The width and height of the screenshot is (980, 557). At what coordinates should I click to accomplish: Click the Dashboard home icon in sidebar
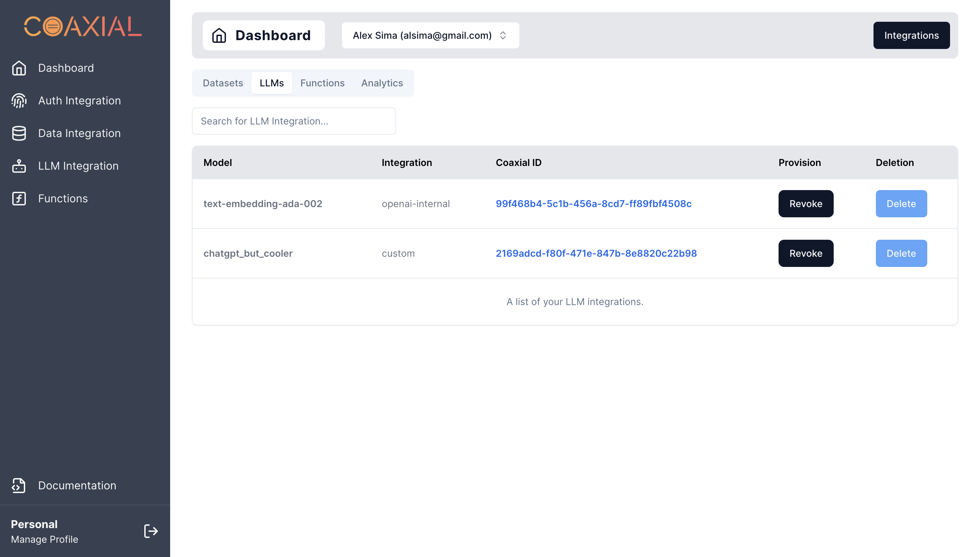pyautogui.click(x=19, y=68)
